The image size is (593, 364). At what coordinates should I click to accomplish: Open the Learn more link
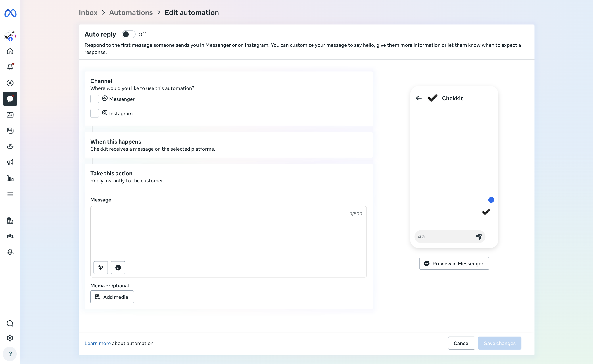pos(98,343)
